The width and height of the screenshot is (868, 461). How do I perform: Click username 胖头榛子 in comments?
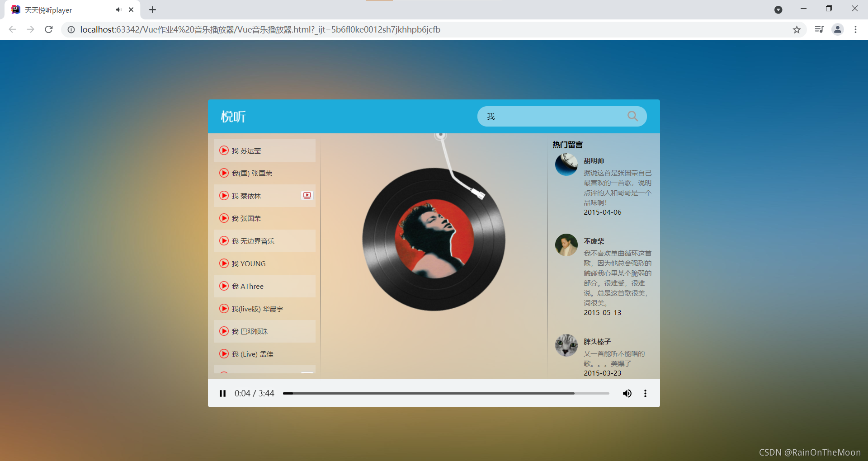597,341
